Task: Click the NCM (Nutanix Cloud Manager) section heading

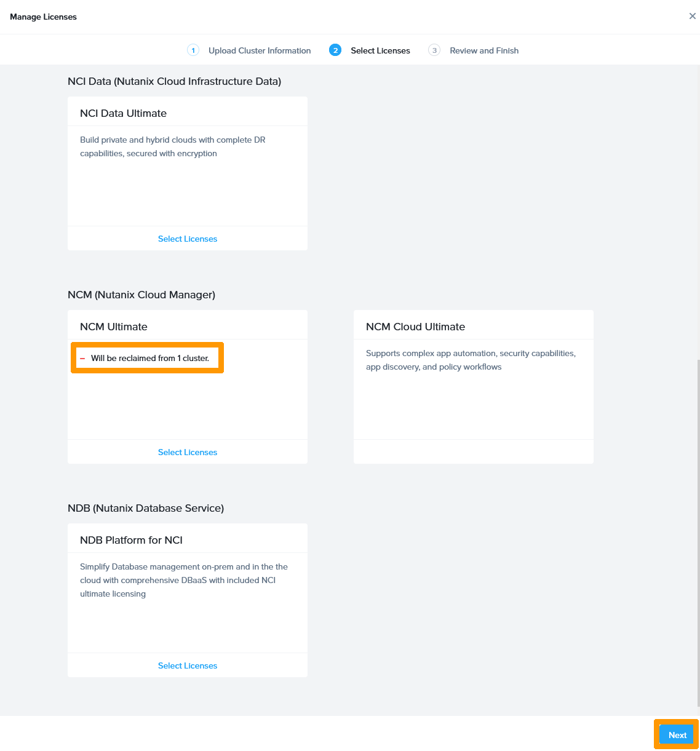Action: pyautogui.click(x=141, y=295)
